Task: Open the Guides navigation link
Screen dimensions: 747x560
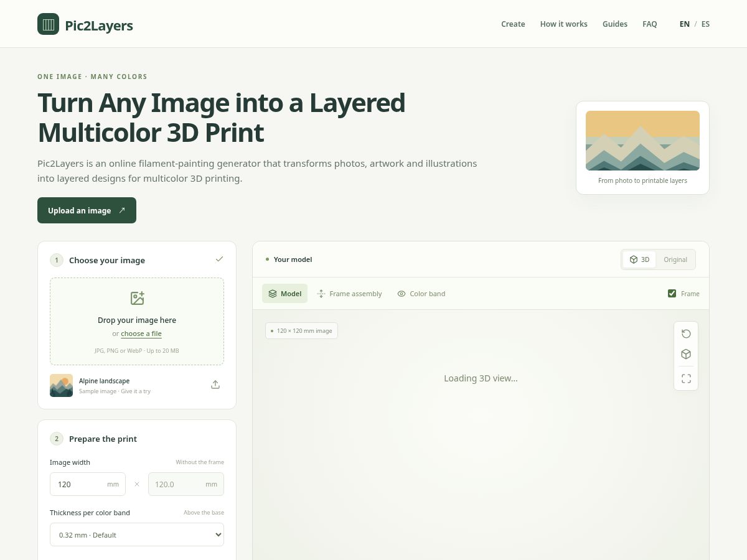Action: point(615,24)
